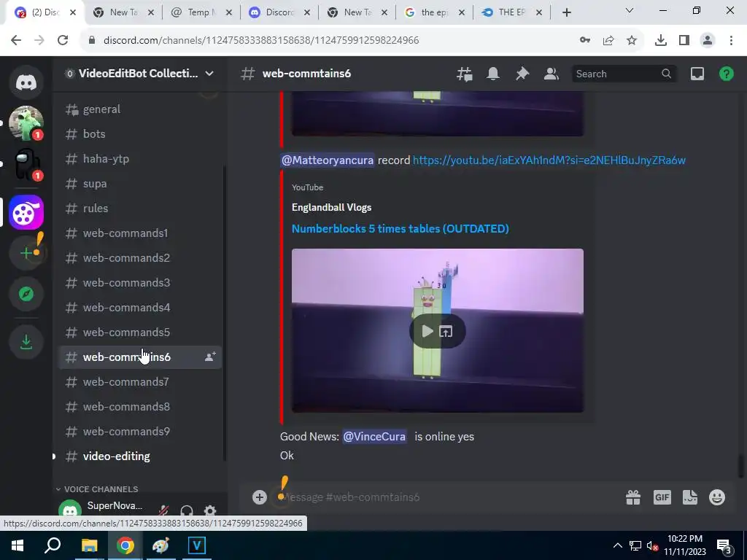Image resolution: width=747 pixels, height=560 pixels.
Task: Open the sticker picker icon
Action: (x=690, y=497)
